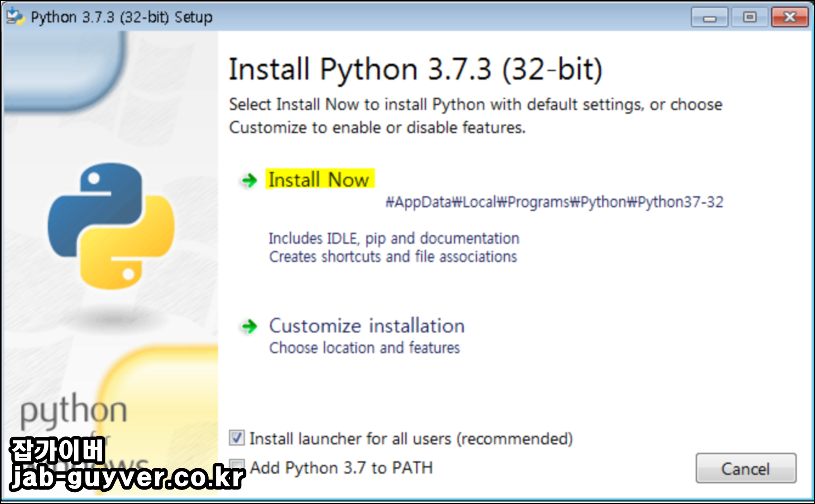This screenshot has width=815, height=504.
Task: Maximize the Python Setup window
Action: [x=750, y=18]
